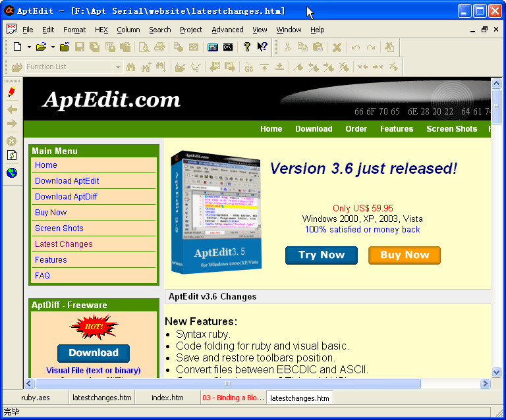This screenshot has width=506, height=420.
Task: Click the Paste clipboard icon
Action: 318,47
